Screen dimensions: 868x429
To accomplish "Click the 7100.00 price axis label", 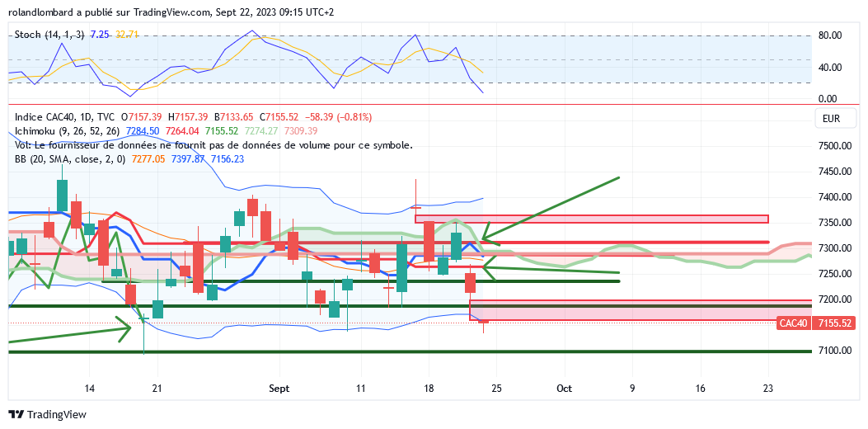I will point(835,351).
